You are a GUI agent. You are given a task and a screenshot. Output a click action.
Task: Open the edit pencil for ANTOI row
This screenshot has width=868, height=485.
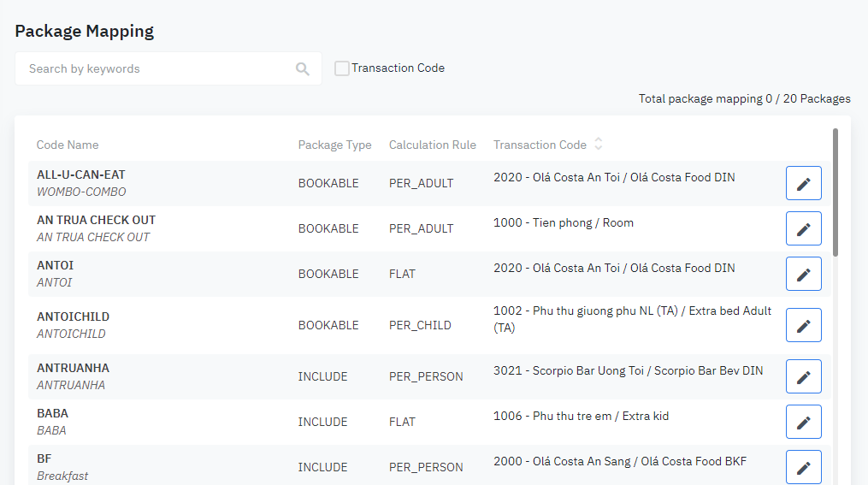pos(803,274)
